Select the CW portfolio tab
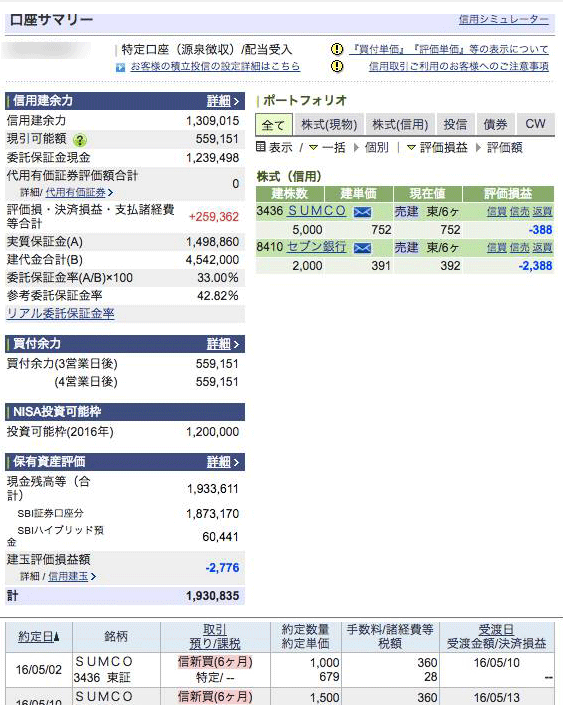Screen dimensions: 563x705 [x=535, y=125]
